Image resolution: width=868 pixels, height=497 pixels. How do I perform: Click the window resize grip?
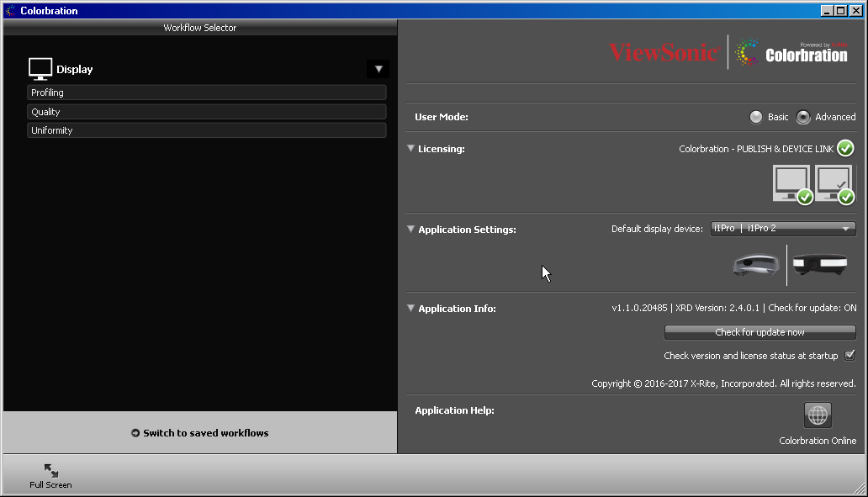coord(859,488)
